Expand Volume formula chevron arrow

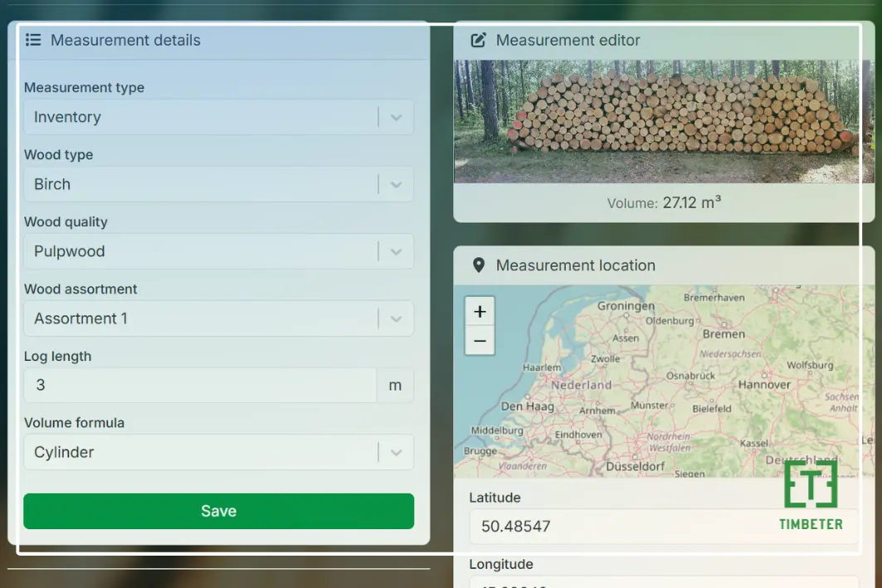396,453
